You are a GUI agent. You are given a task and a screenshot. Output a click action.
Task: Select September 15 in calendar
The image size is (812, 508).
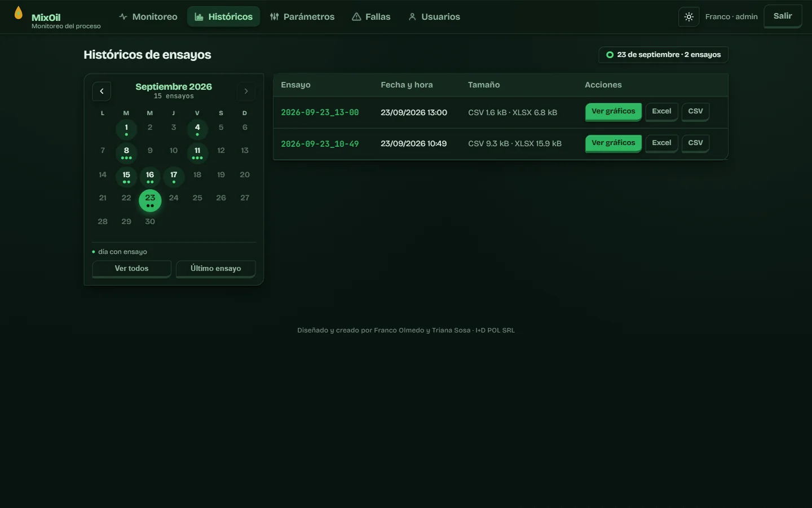point(126,177)
